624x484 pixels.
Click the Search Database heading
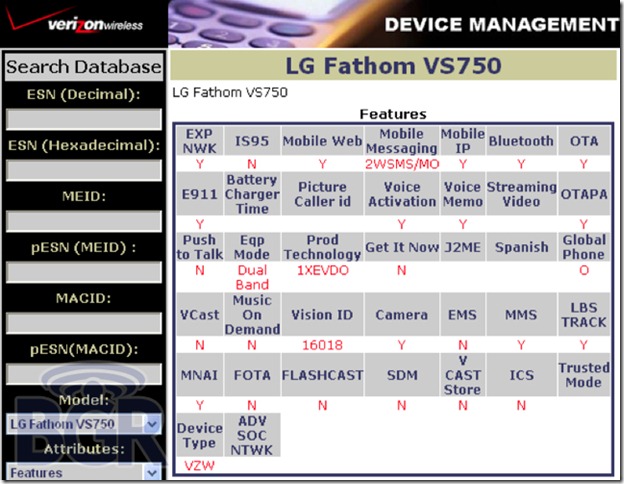pos(84,67)
